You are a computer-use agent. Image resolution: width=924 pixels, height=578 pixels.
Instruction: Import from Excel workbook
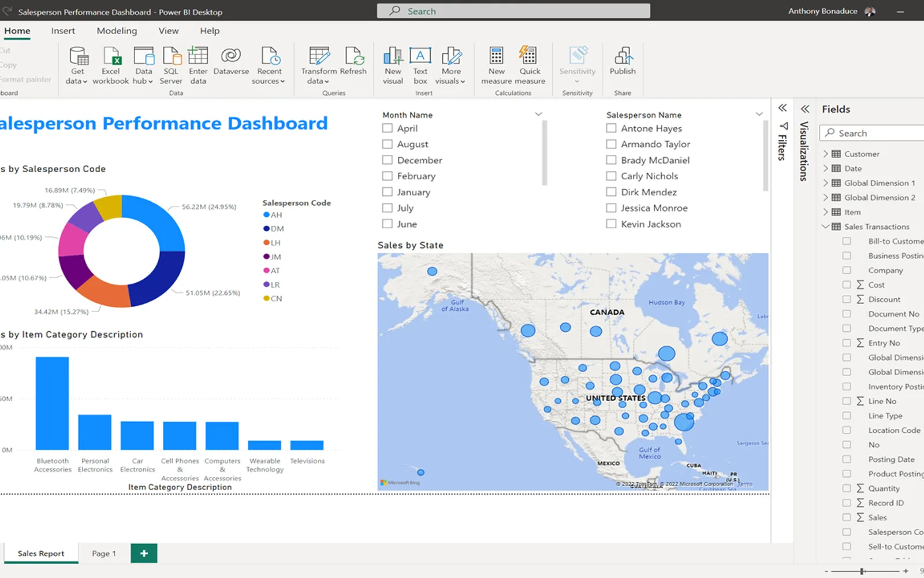click(x=111, y=65)
